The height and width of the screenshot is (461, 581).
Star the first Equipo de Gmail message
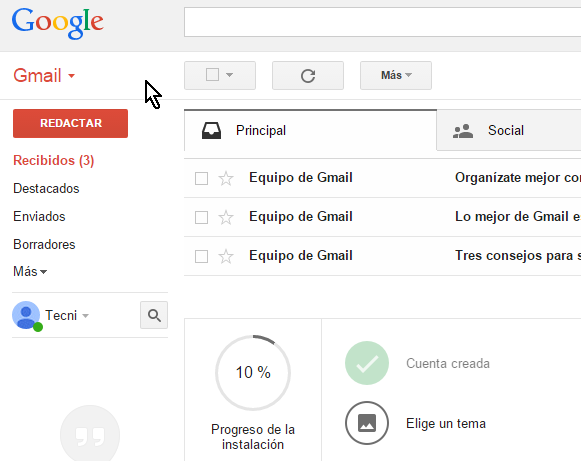[x=226, y=178]
